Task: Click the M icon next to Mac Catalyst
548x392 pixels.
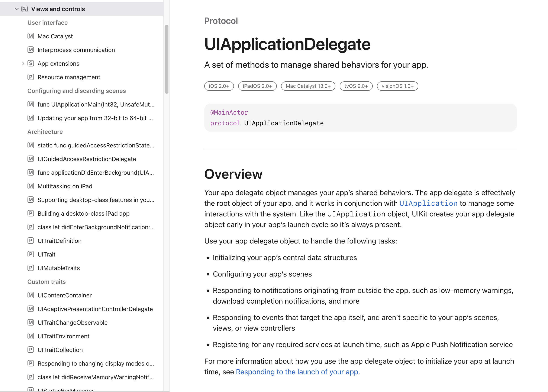Action: tap(31, 36)
